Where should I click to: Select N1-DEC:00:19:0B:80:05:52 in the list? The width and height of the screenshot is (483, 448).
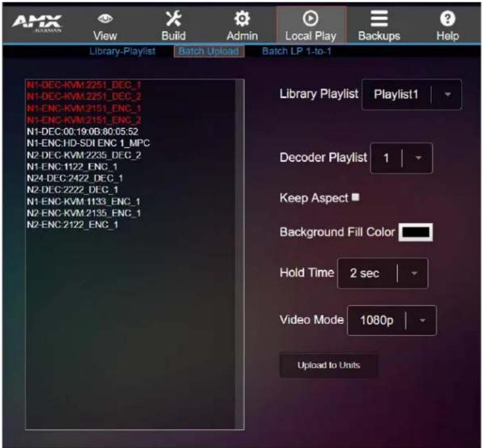(83, 132)
